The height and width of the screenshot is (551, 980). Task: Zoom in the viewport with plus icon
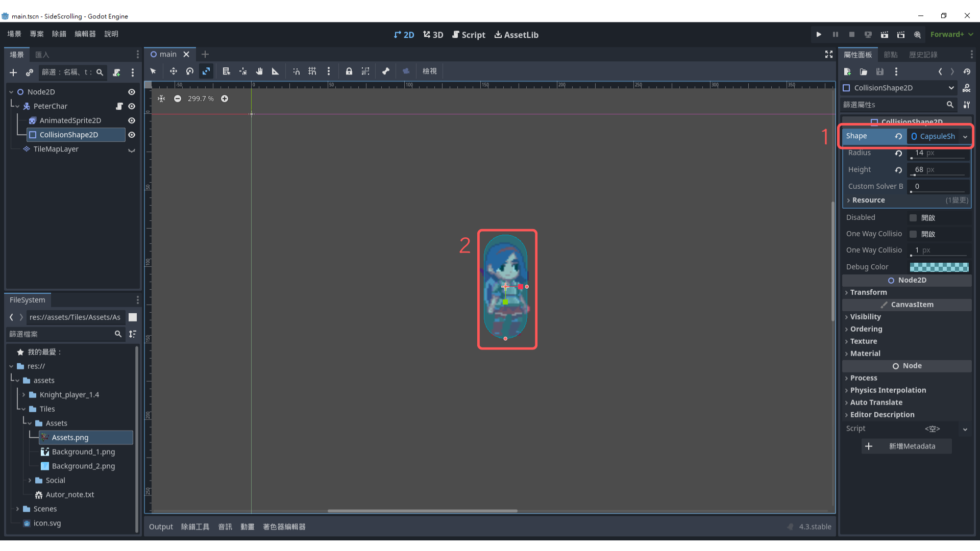tap(225, 98)
